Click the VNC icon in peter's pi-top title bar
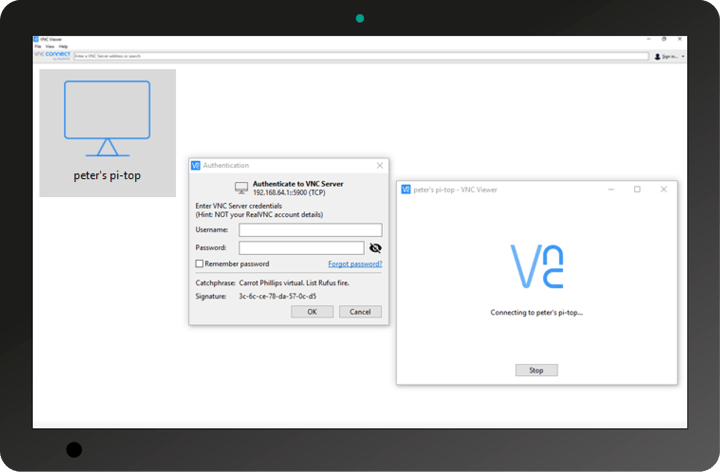Image resolution: width=720 pixels, height=472 pixels. click(x=406, y=189)
